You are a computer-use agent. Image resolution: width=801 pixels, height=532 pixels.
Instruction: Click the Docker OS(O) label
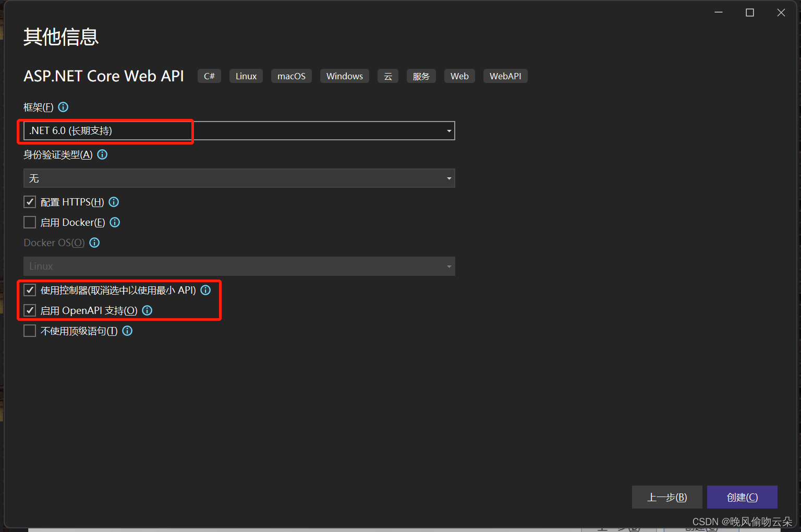(54, 243)
